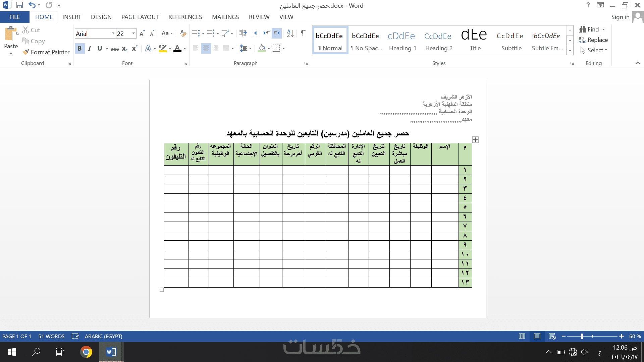Image resolution: width=644 pixels, height=362 pixels.
Task: Click the zoom slider handle in status bar
Action: 582,336
